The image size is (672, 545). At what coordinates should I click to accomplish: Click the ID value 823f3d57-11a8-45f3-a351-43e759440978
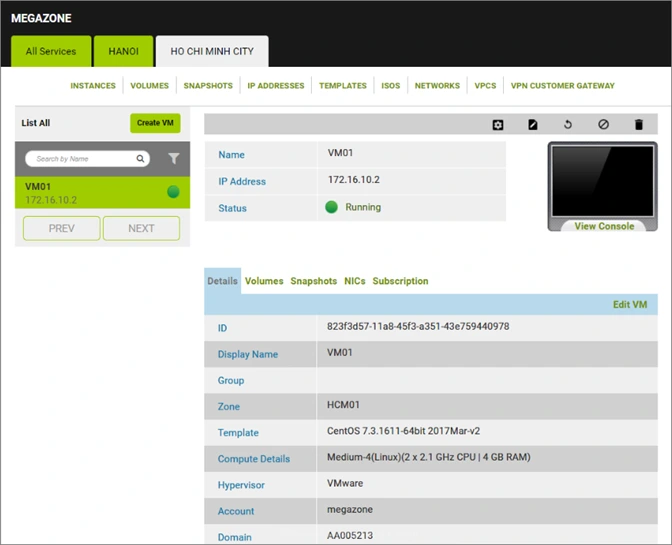418,326
